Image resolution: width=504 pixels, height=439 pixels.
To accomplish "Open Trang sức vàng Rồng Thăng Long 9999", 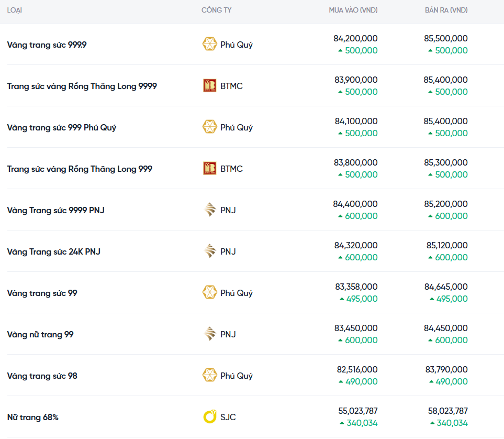I will coord(82,86).
